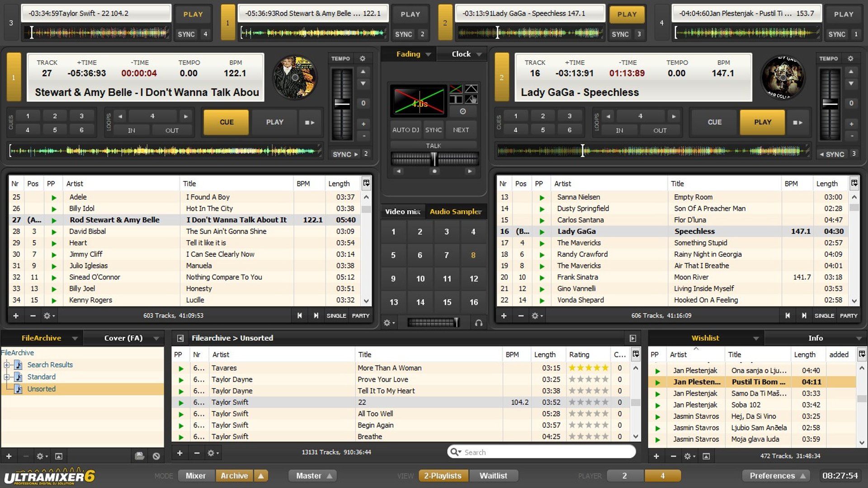The image size is (868, 488).
Task: Toggle SYNC on mini player 3
Action: 186,34
